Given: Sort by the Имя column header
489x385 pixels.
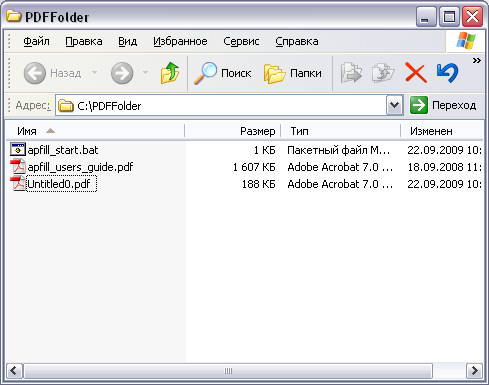Looking at the screenshot, I should point(95,131).
